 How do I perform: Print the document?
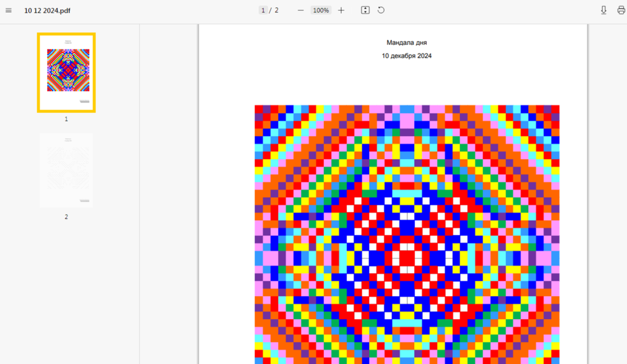click(621, 10)
